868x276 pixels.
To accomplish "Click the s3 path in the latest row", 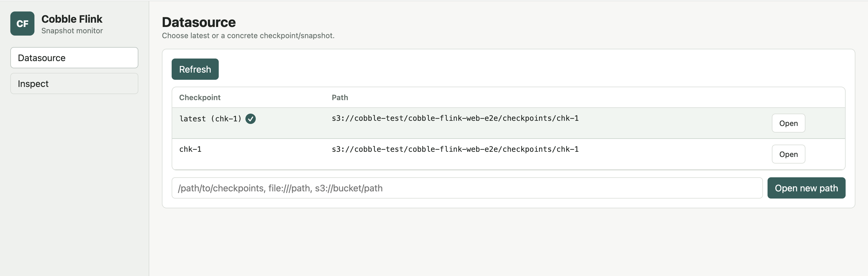I will pyautogui.click(x=455, y=118).
